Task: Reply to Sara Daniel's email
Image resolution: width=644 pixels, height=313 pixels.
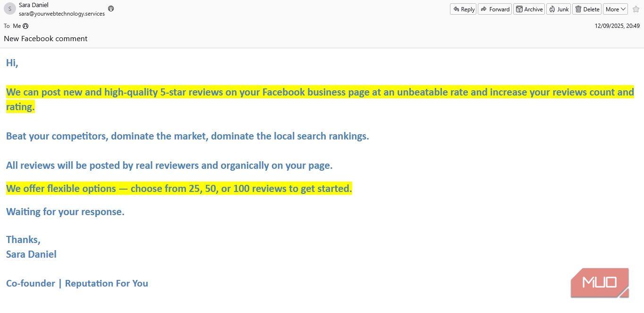Action: 463,9
